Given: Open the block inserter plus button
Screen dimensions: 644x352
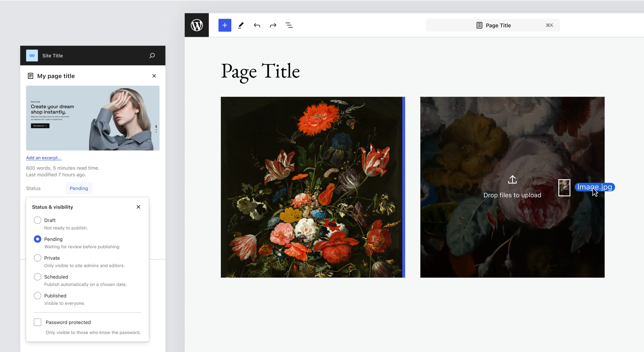Looking at the screenshot, I should coord(225,25).
